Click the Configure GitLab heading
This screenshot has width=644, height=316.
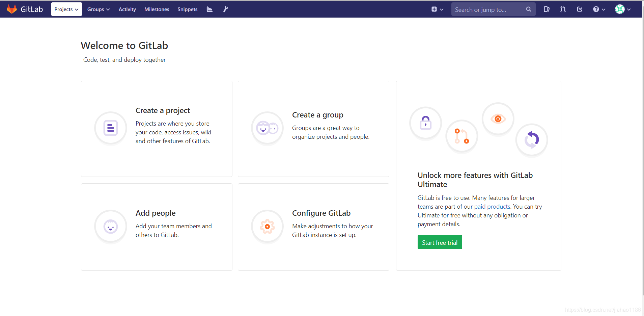[321, 213]
